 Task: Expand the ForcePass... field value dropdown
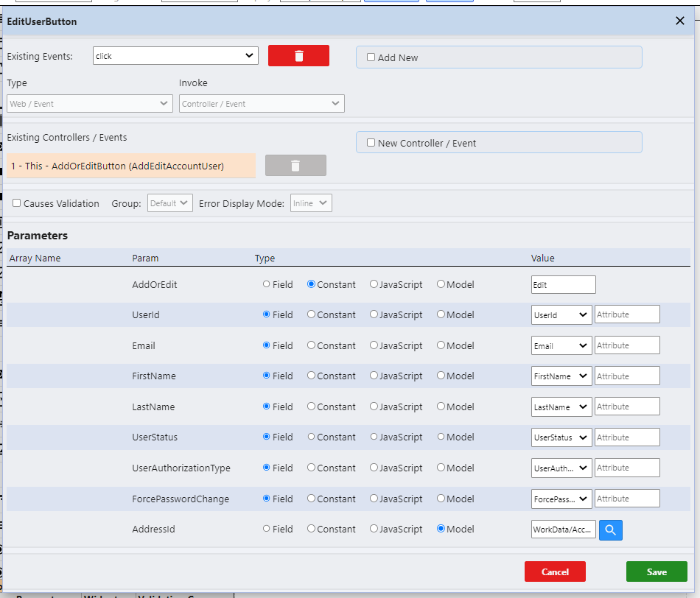(561, 499)
